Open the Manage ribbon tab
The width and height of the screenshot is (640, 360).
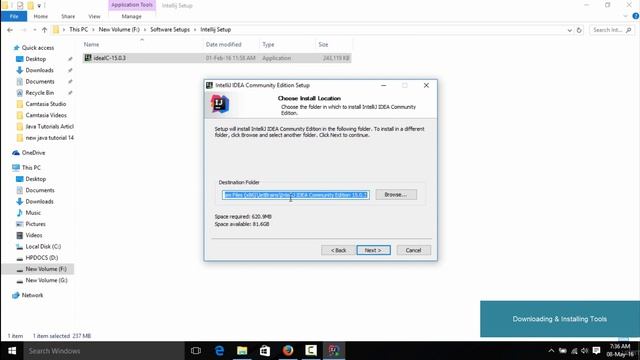point(131,16)
